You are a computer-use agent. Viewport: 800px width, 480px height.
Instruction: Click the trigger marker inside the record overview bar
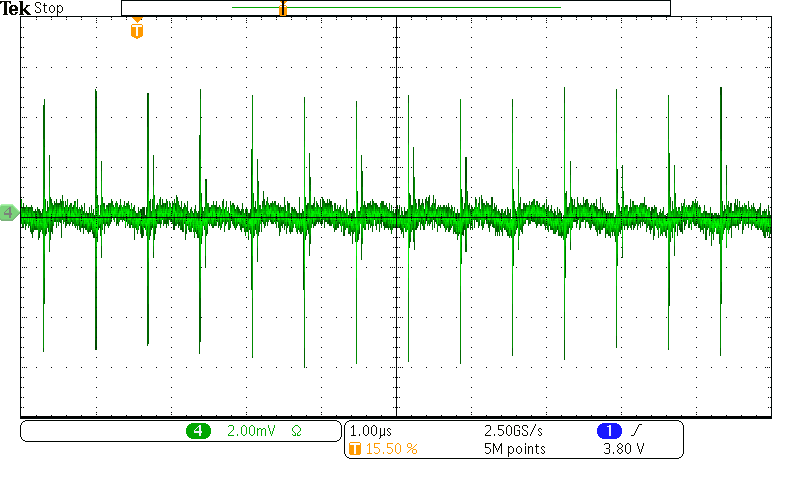pyautogui.click(x=283, y=8)
